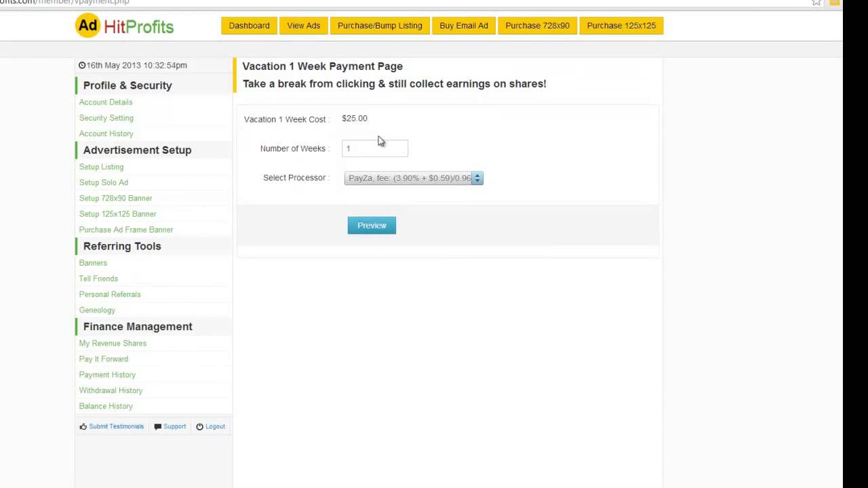Image resolution: width=868 pixels, height=488 pixels.
Task: Open the Purchase 728x90 tab
Action: click(x=537, y=26)
